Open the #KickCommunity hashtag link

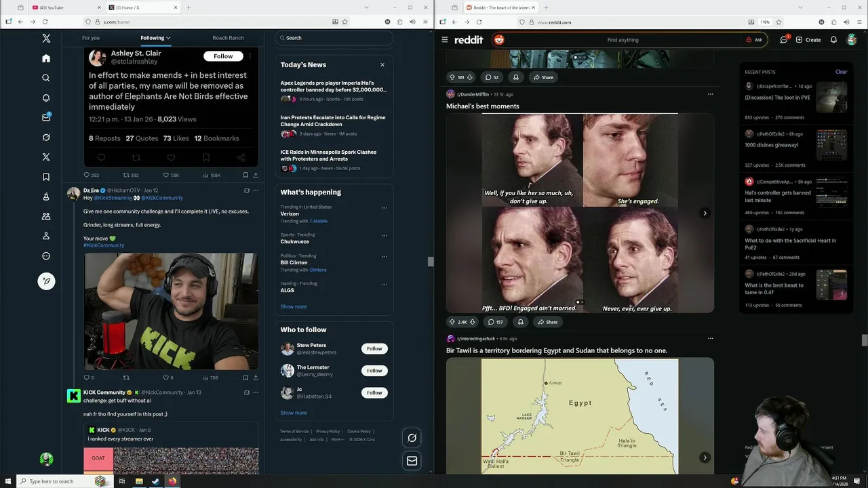click(104, 245)
